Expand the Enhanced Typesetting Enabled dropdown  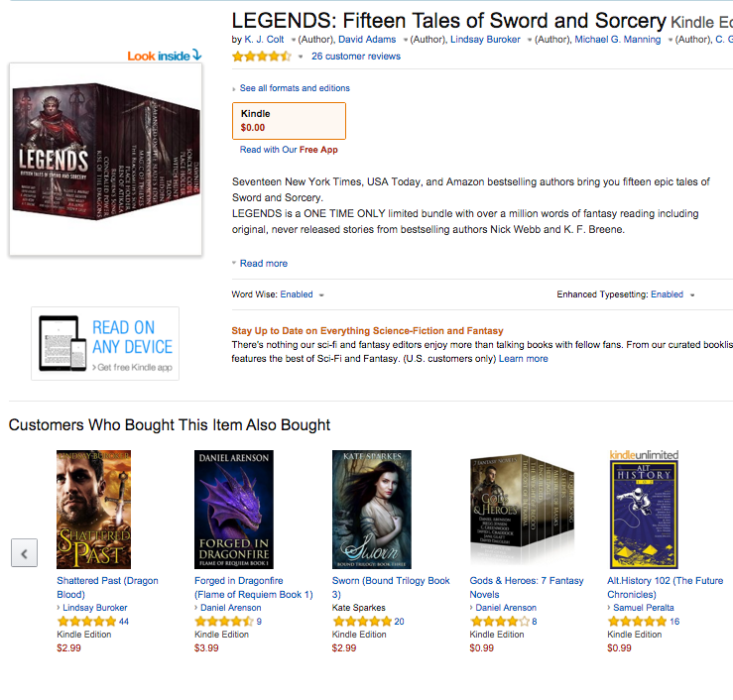click(x=692, y=294)
